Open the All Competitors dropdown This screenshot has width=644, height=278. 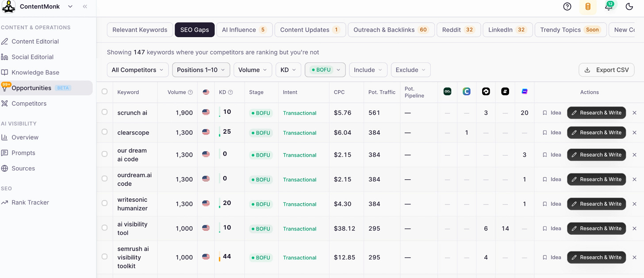tap(138, 70)
